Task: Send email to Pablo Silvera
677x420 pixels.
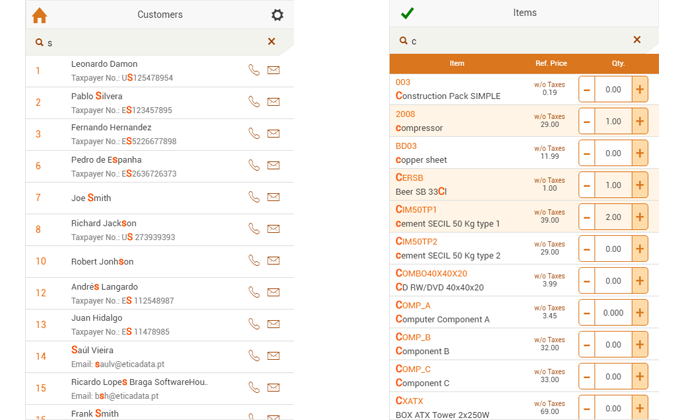Action: 273,102
